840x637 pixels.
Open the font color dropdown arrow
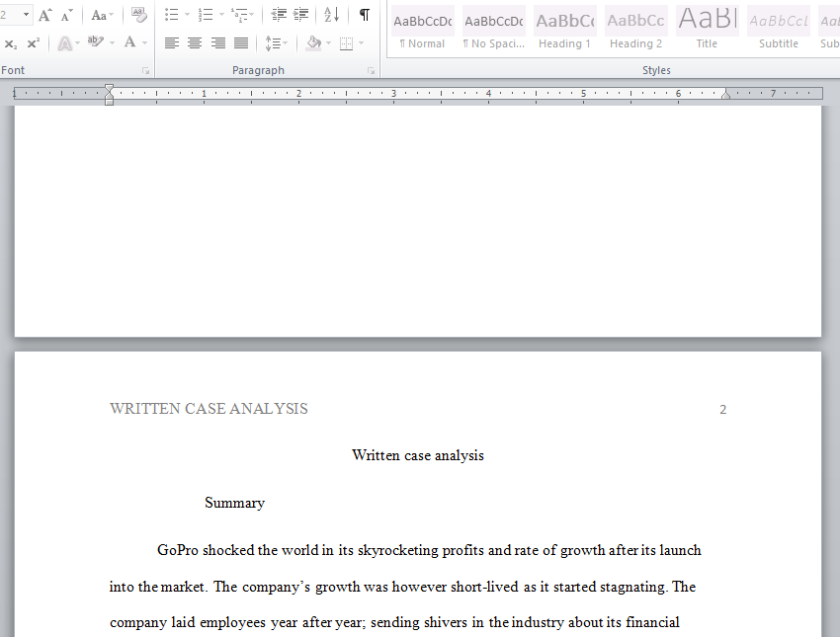pyautogui.click(x=144, y=42)
